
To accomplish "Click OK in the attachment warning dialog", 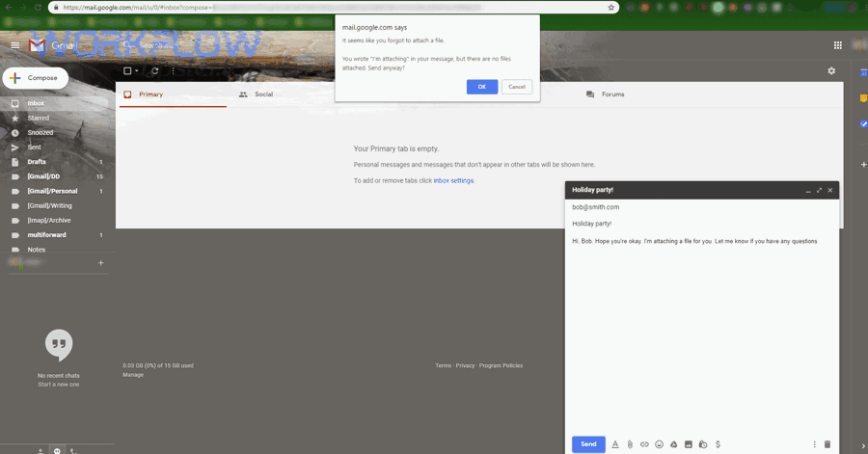I will [x=482, y=87].
